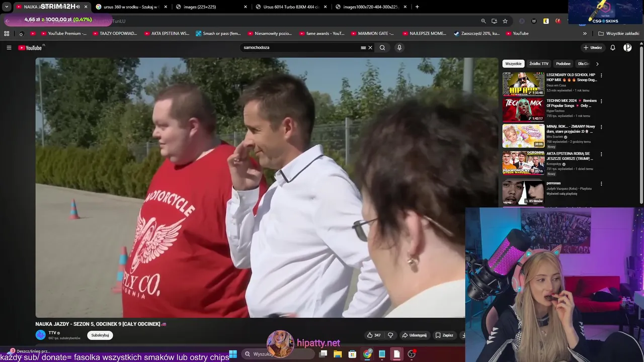This screenshot has height=362, width=644.
Task: Clear the 'samochodoza' search with the X
Action: point(370,48)
